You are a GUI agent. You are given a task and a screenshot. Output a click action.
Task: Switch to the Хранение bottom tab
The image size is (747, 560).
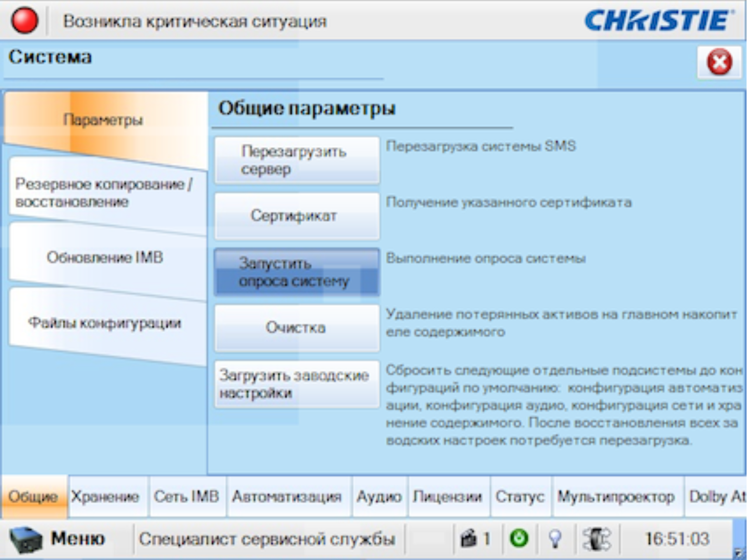click(105, 497)
